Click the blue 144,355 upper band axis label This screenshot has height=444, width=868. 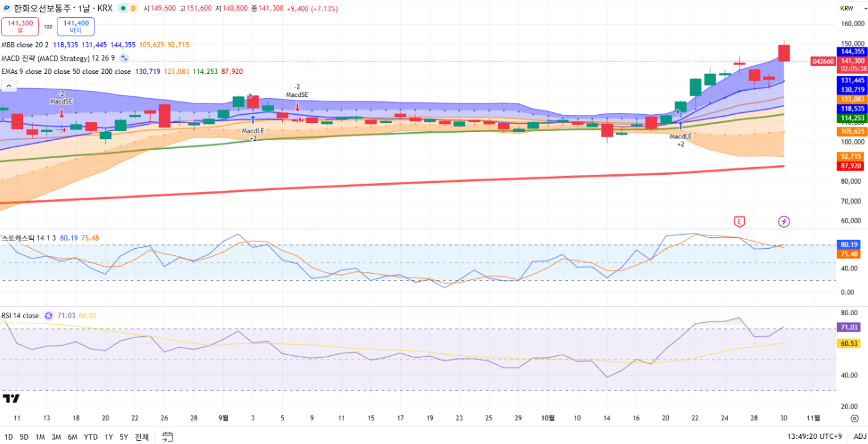coord(852,51)
